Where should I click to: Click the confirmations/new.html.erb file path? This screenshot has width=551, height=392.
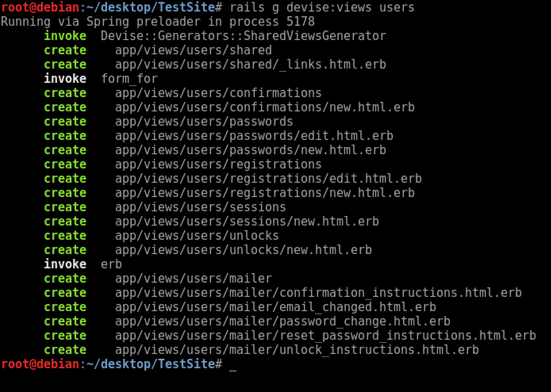[x=265, y=107]
